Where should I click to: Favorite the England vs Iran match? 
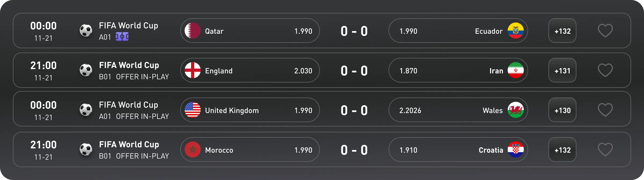pos(606,70)
